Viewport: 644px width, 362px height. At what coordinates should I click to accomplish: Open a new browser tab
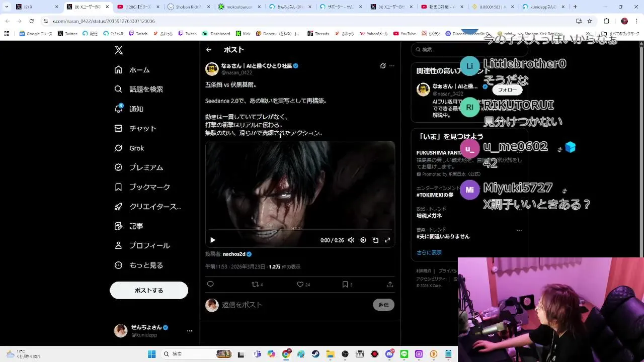click(575, 7)
